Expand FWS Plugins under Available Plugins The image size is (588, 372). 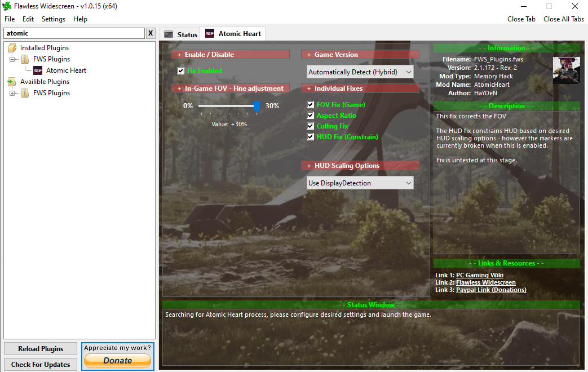tap(12, 93)
